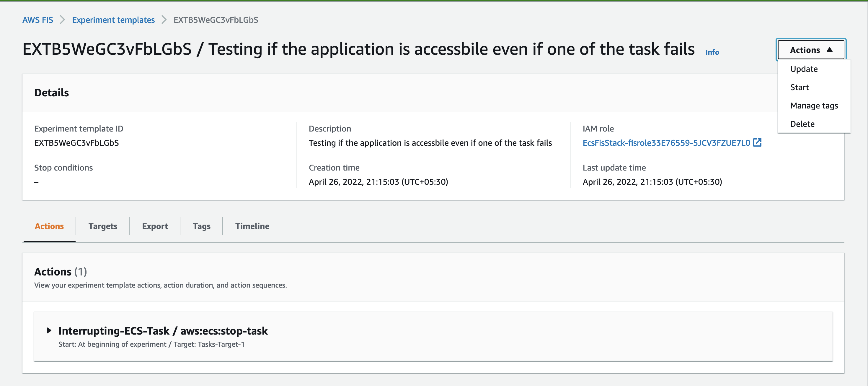
Task: Switch to the Targets tab
Action: tap(103, 226)
